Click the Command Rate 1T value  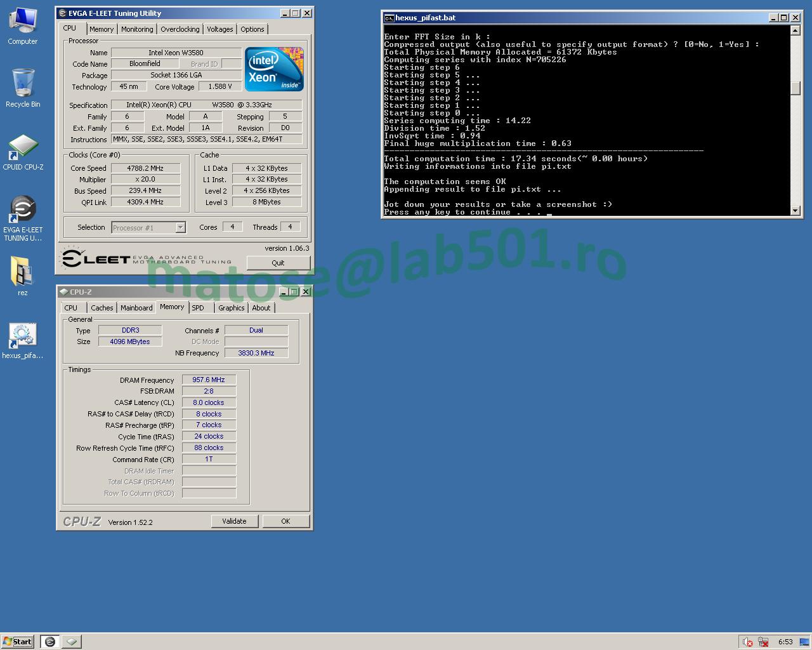click(209, 459)
